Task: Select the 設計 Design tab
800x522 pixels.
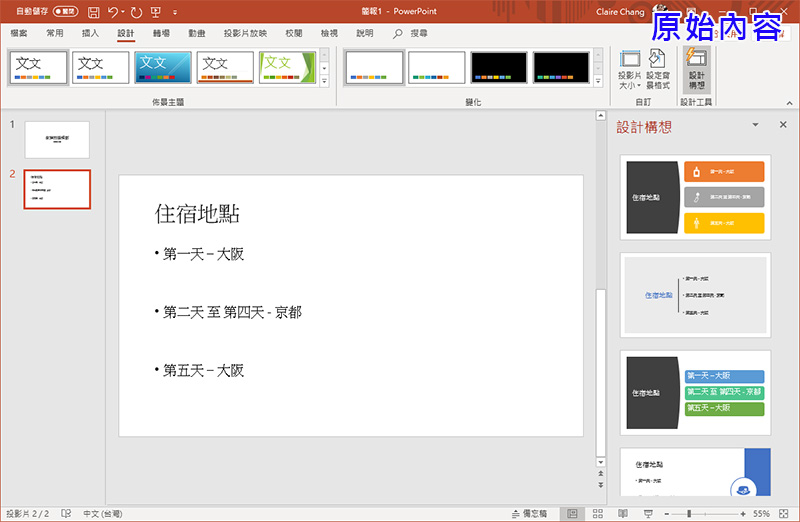Action: [x=126, y=33]
